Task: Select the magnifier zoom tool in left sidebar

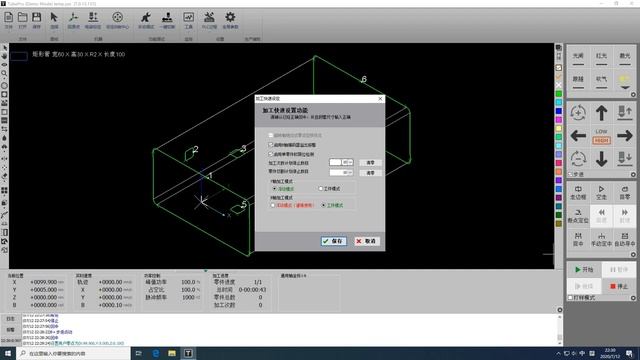Action: point(4,73)
